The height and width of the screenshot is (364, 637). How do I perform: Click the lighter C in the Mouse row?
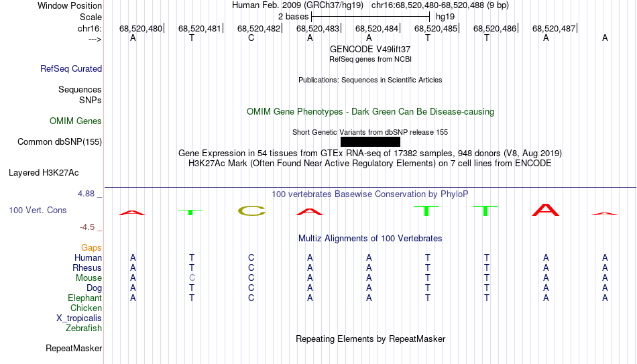click(192, 278)
